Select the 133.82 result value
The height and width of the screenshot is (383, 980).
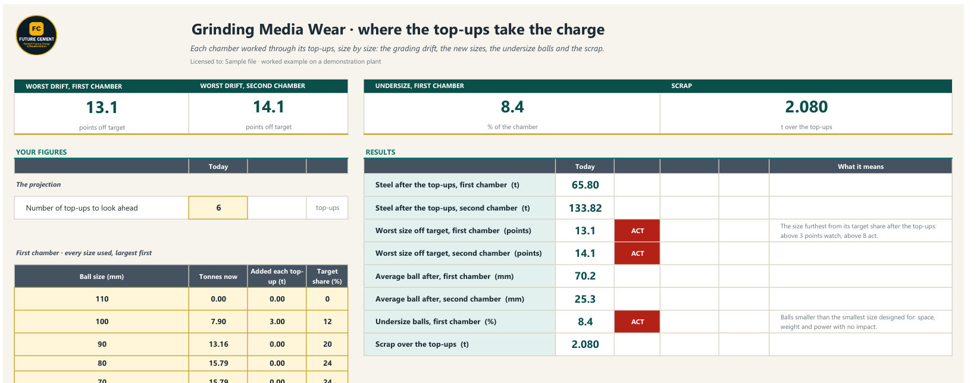[x=585, y=208]
